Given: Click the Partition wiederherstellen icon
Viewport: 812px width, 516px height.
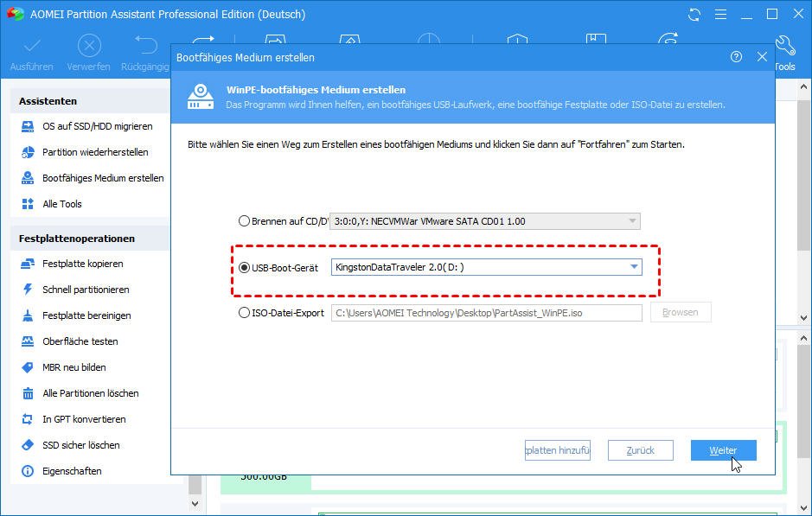Looking at the screenshot, I should [x=28, y=152].
